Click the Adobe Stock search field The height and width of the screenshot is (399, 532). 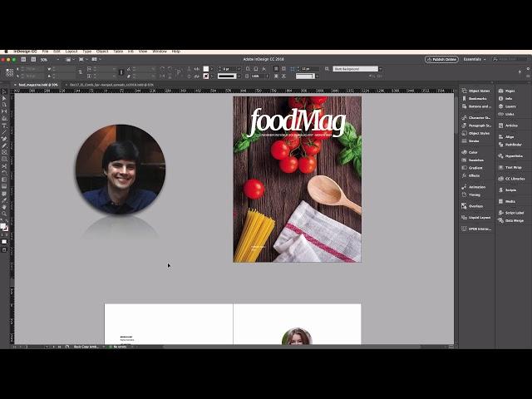point(508,59)
